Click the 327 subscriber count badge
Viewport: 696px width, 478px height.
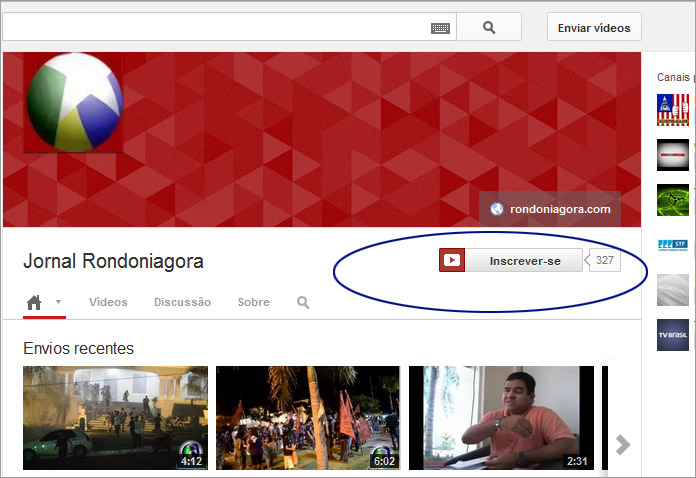604,260
